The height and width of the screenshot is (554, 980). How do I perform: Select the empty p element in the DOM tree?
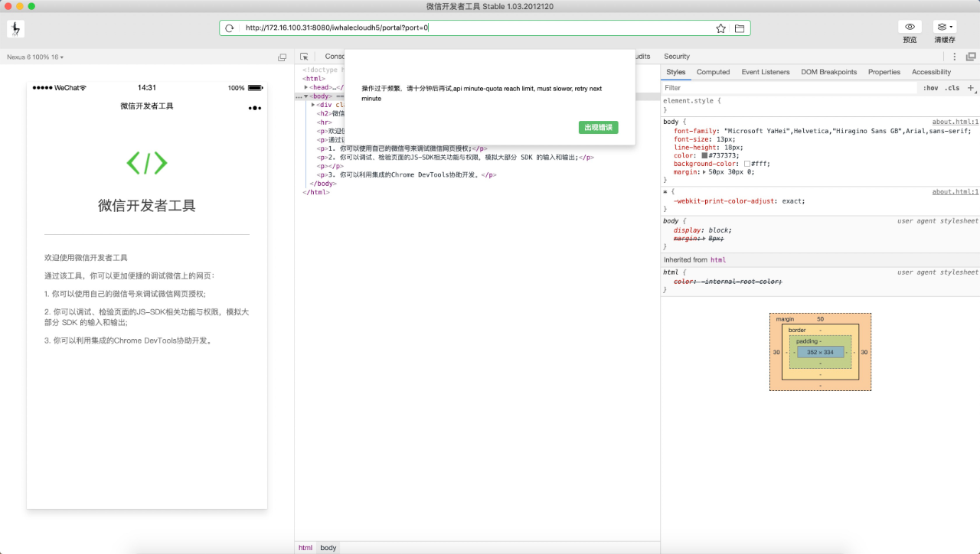tap(330, 166)
